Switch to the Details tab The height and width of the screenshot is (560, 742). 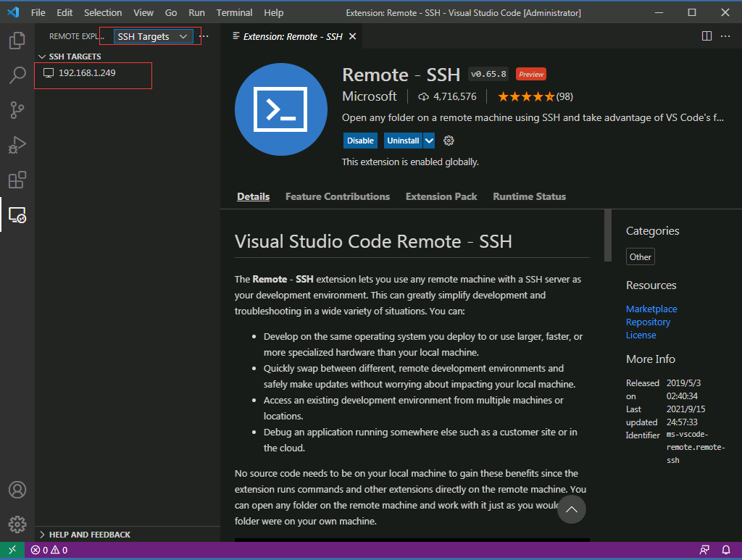253,196
